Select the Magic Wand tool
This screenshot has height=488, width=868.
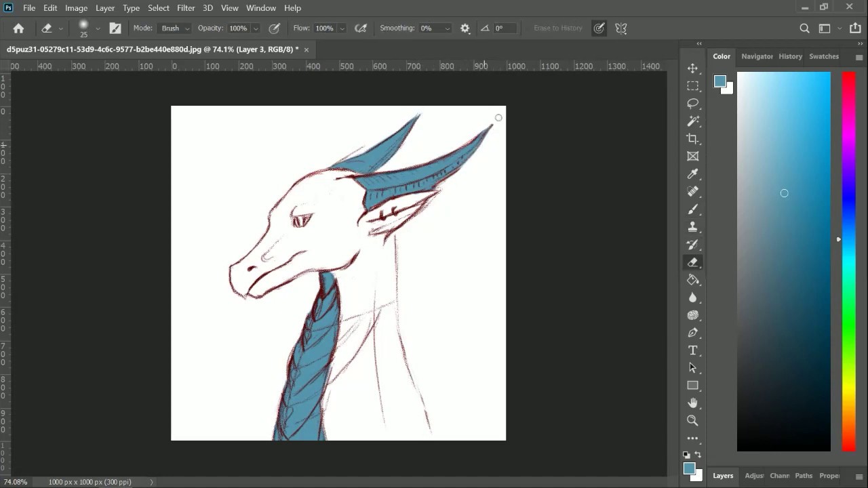692,121
